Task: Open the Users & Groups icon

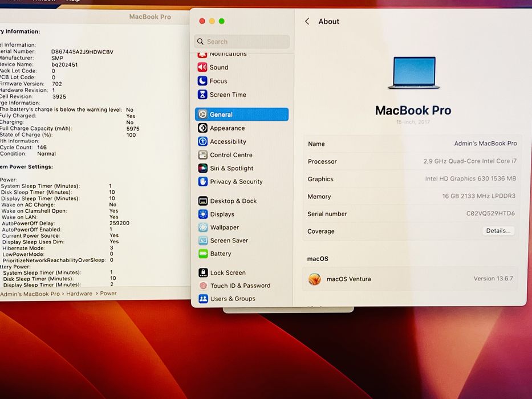Action: (203, 299)
